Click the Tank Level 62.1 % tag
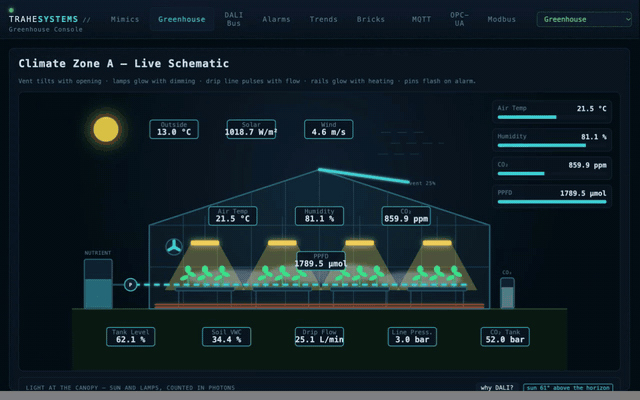The image size is (640, 400). 131,336
